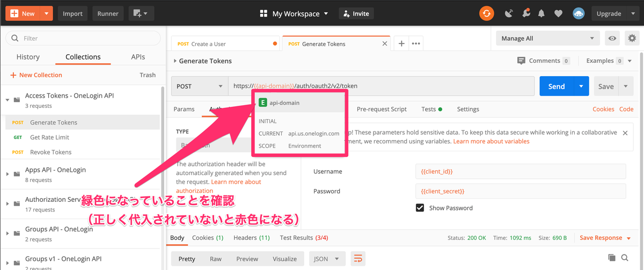Expand the Send button arrow options
The width and height of the screenshot is (644, 270).
(581, 86)
